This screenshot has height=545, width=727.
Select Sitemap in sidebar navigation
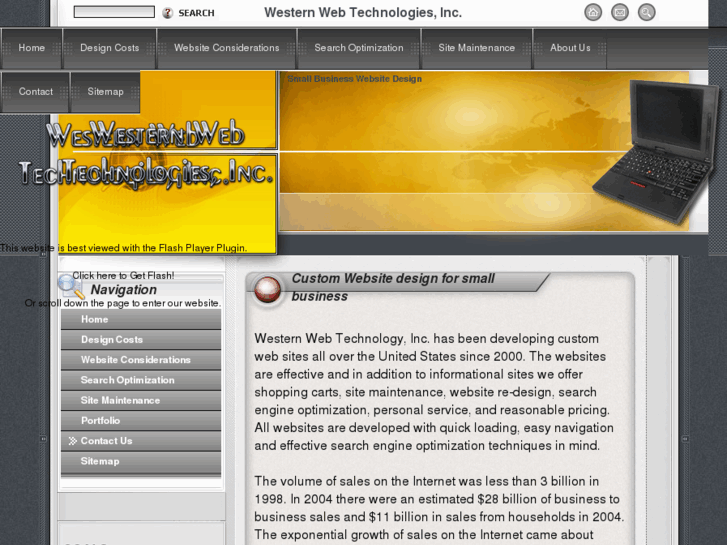coord(141,462)
